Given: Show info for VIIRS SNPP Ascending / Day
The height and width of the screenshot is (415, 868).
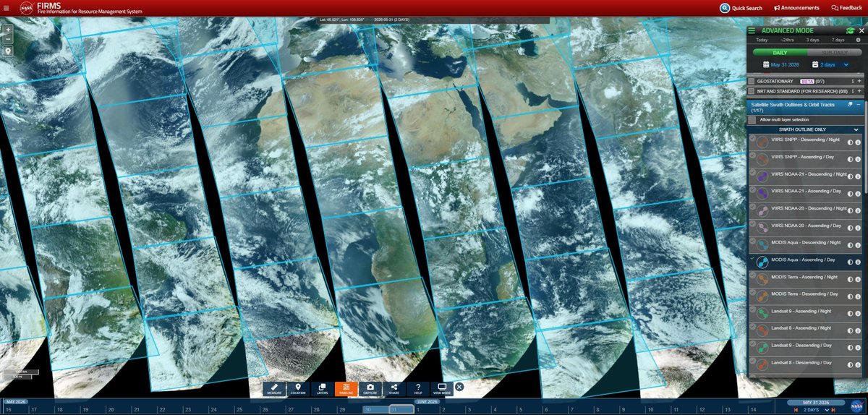Looking at the screenshot, I should [857, 158].
